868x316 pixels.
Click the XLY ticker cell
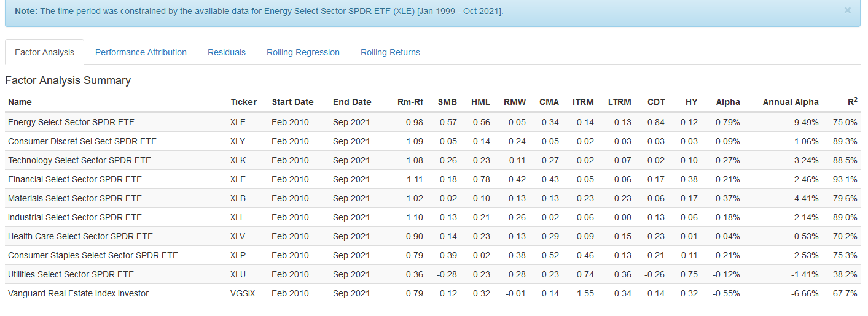[238, 141]
